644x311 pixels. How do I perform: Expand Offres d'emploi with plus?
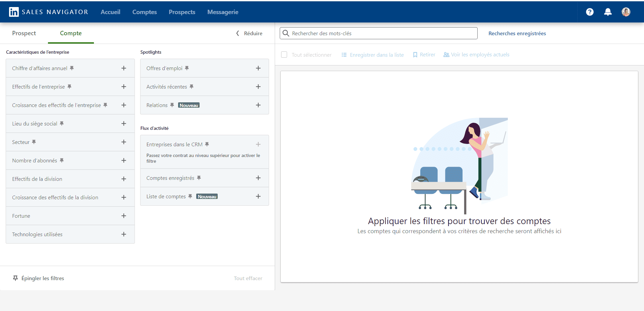pos(258,68)
